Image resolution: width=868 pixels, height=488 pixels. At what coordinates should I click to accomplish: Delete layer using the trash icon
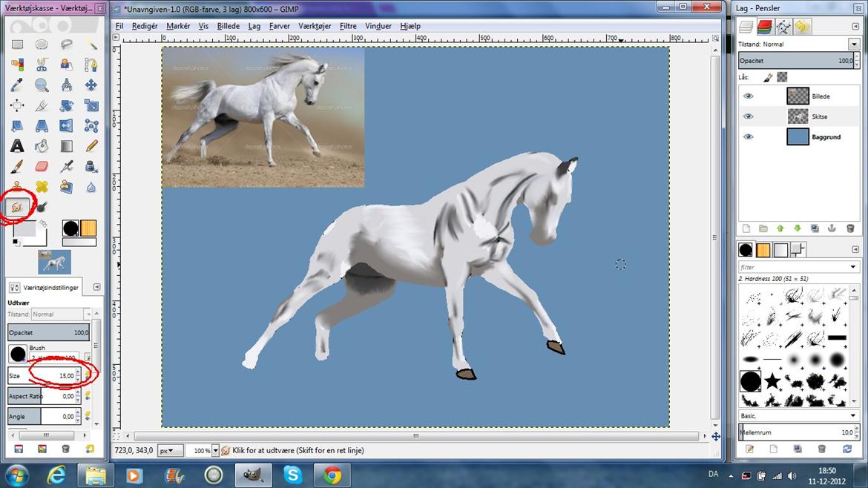coord(849,229)
